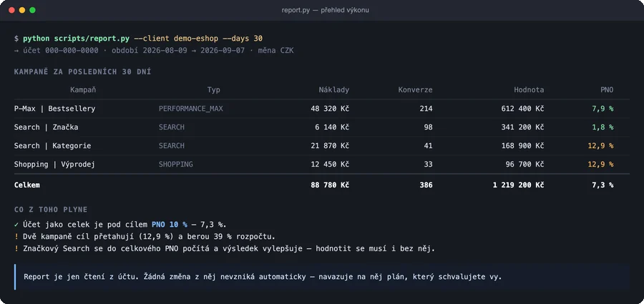The height and width of the screenshot is (304, 644).
Task: Click the SEARCH type in Kategorie row
Action: 172,145
